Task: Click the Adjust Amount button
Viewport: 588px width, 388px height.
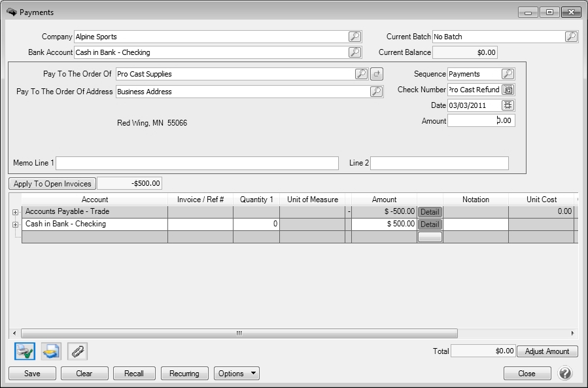Action: pyautogui.click(x=547, y=351)
